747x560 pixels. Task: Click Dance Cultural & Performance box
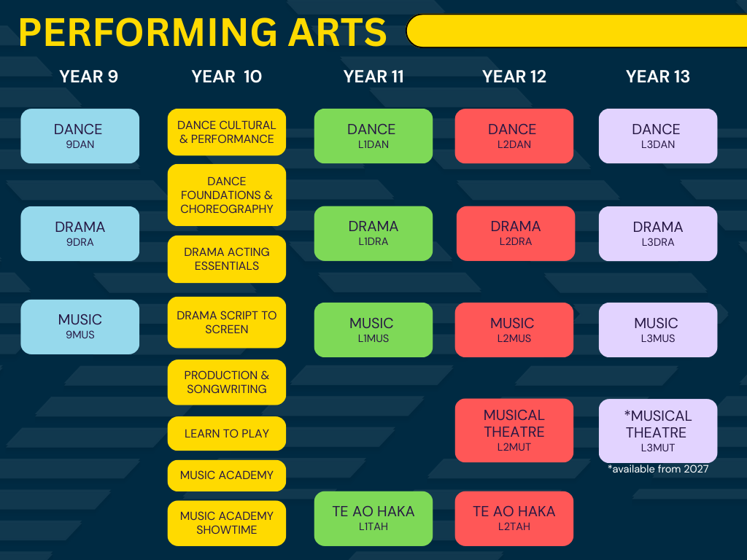tap(226, 132)
